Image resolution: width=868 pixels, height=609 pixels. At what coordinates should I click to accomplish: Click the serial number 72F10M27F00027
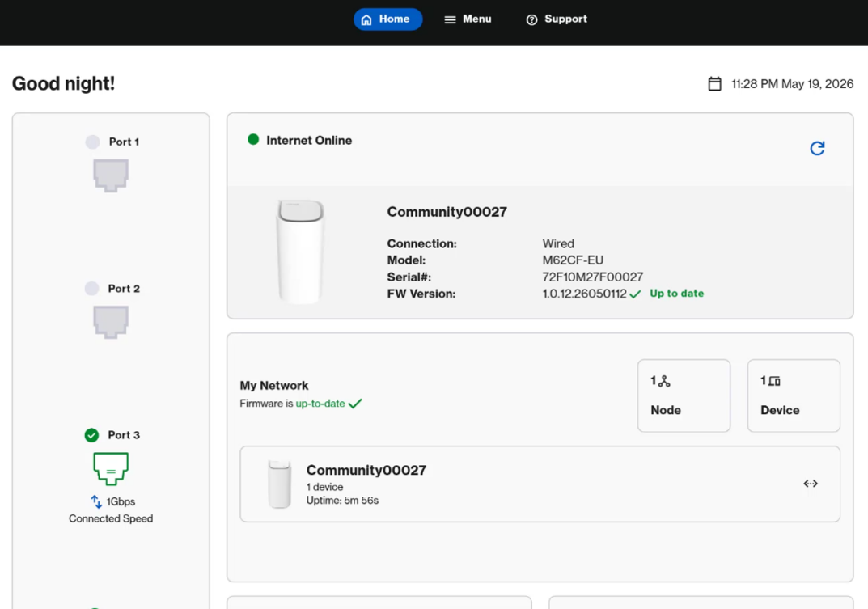pos(592,277)
